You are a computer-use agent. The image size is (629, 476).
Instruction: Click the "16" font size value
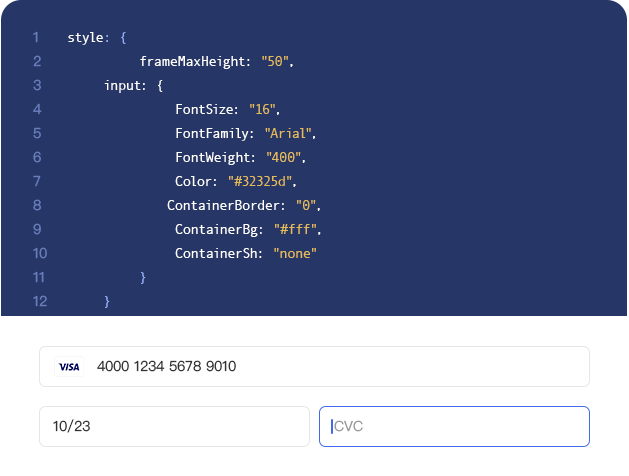[264, 110]
